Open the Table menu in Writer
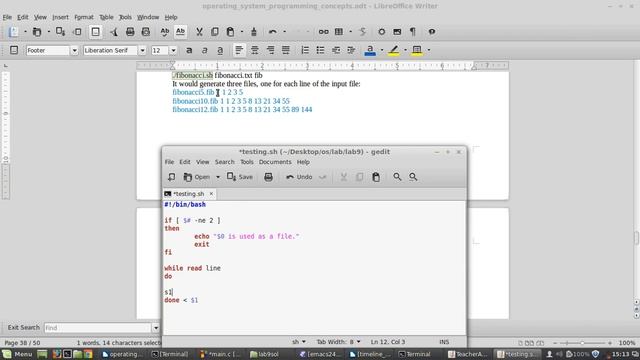Screen dimensions: 640x360 point(106,17)
